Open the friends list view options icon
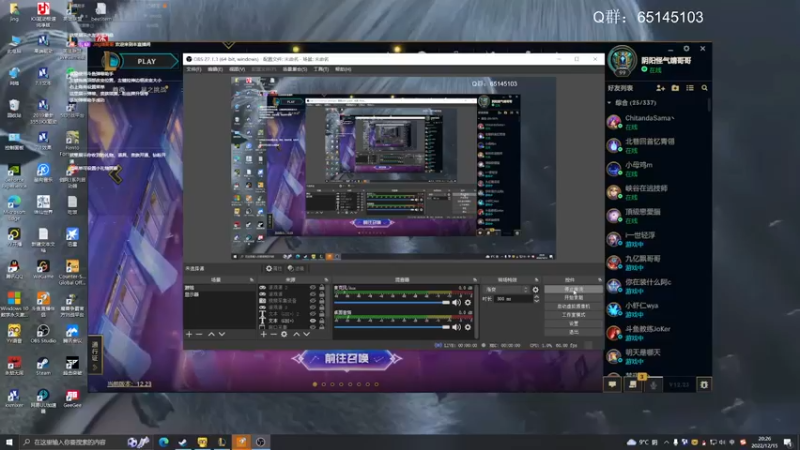The width and height of the screenshot is (800, 450). 690,88
